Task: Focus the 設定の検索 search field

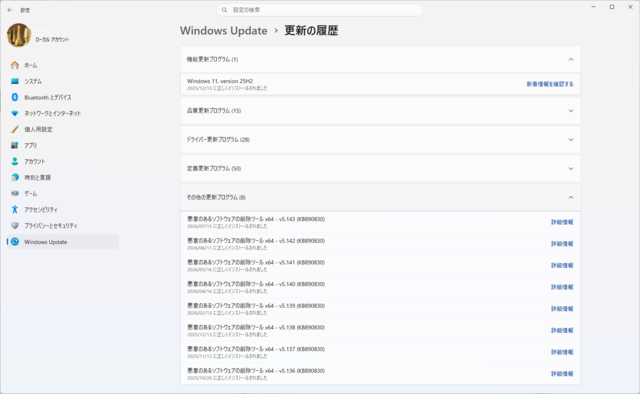Action: pos(320,10)
